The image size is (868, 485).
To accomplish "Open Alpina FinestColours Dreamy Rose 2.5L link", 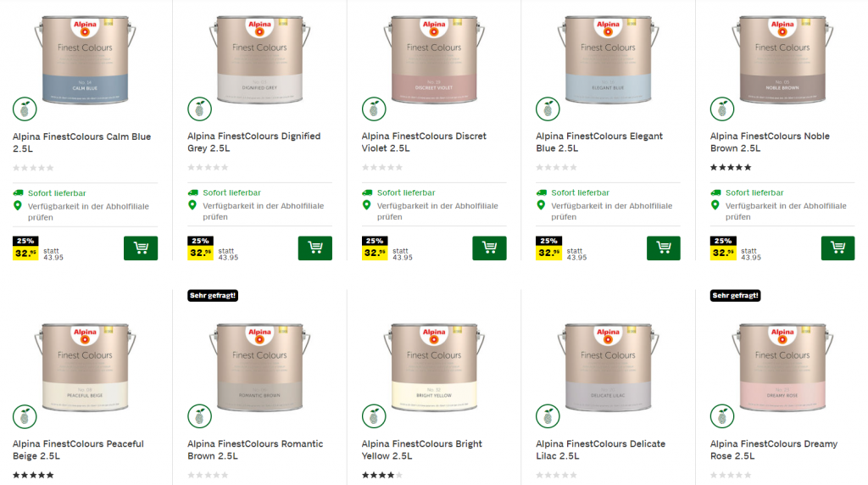I will 773,449.
